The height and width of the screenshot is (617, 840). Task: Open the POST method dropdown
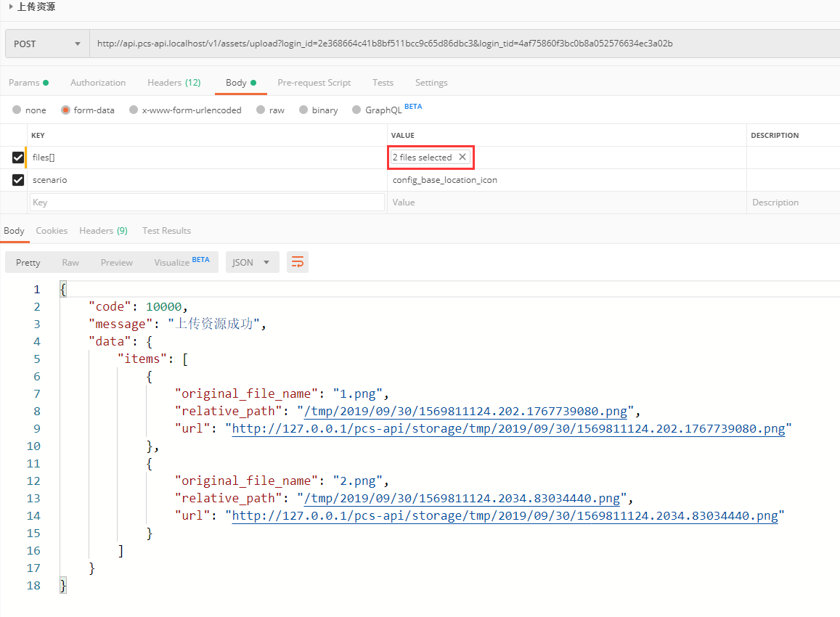click(x=47, y=44)
